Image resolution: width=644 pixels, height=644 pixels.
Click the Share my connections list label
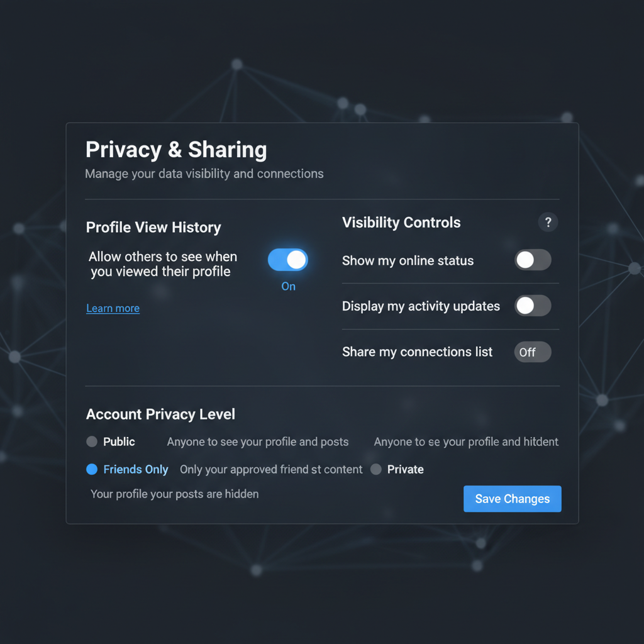[418, 352]
